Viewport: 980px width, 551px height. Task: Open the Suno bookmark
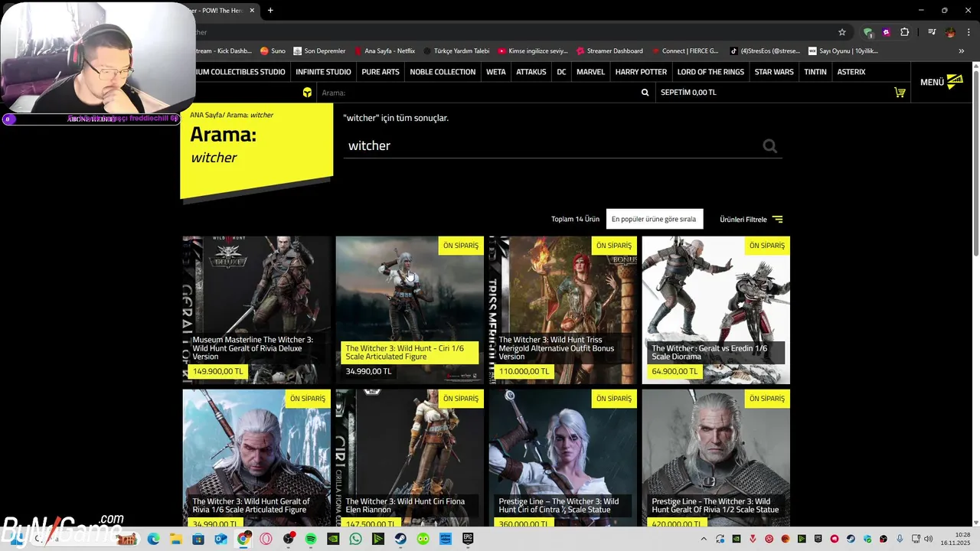(x=273, y=51)
